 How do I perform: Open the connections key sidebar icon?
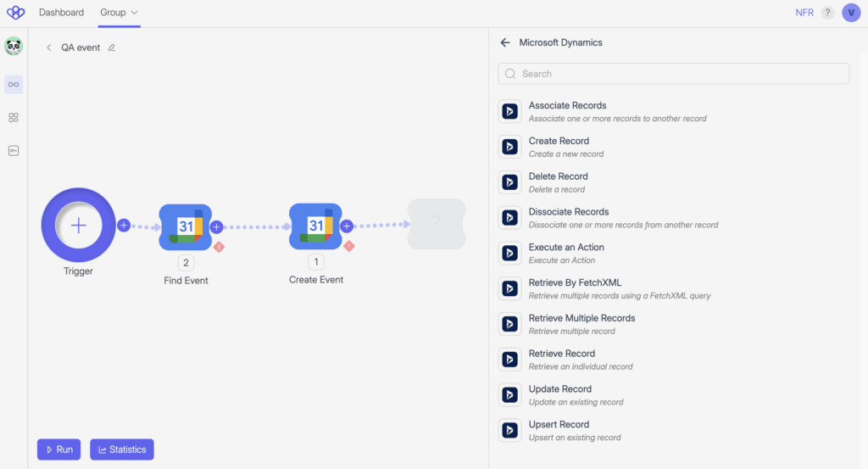click(14, 151)
